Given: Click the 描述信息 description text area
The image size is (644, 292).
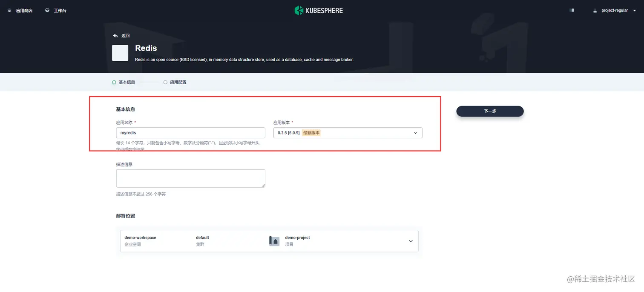Looking at the screenshot, I should (190, 178).
